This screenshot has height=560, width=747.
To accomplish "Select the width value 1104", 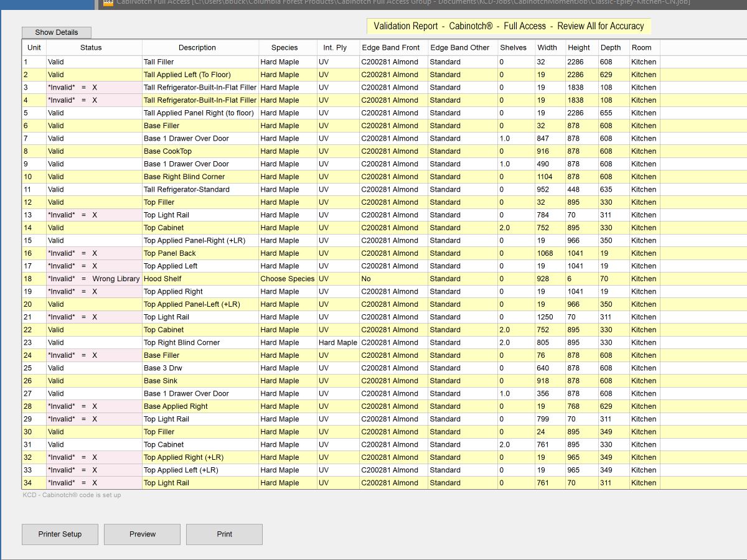I will point(550,177).
